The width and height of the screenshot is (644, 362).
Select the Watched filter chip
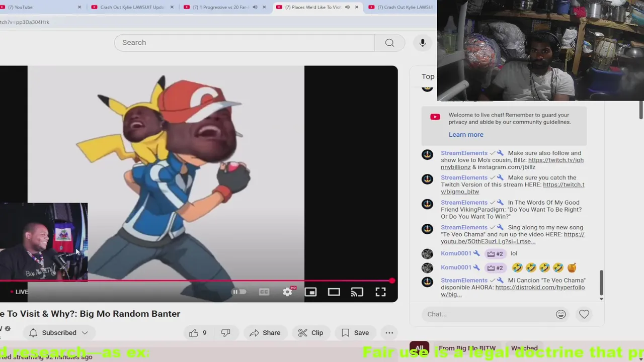[524, 348]
